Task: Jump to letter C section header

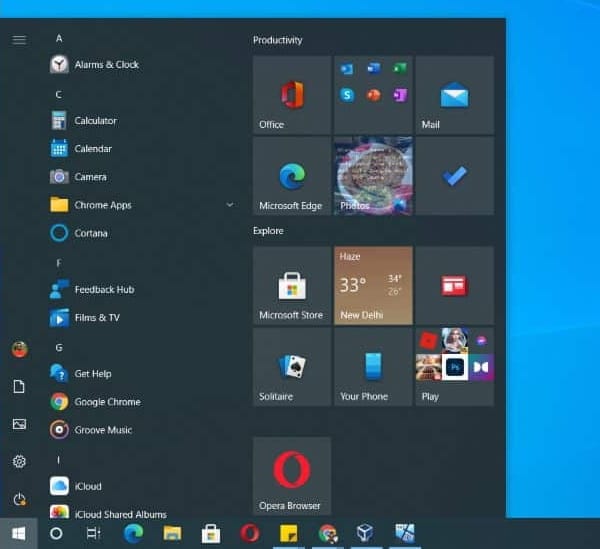Action: click(59, 94)
